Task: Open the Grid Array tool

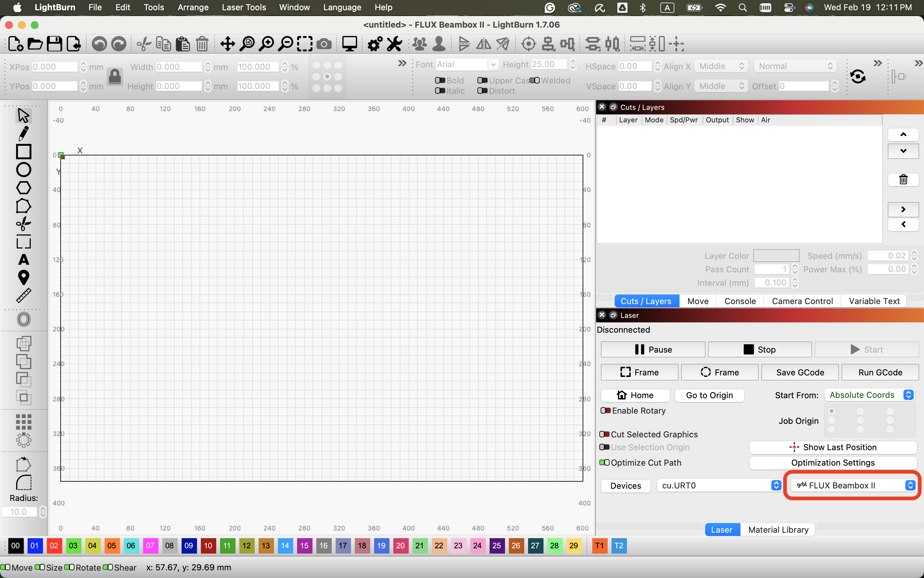Action: click(x=23, y=422)
